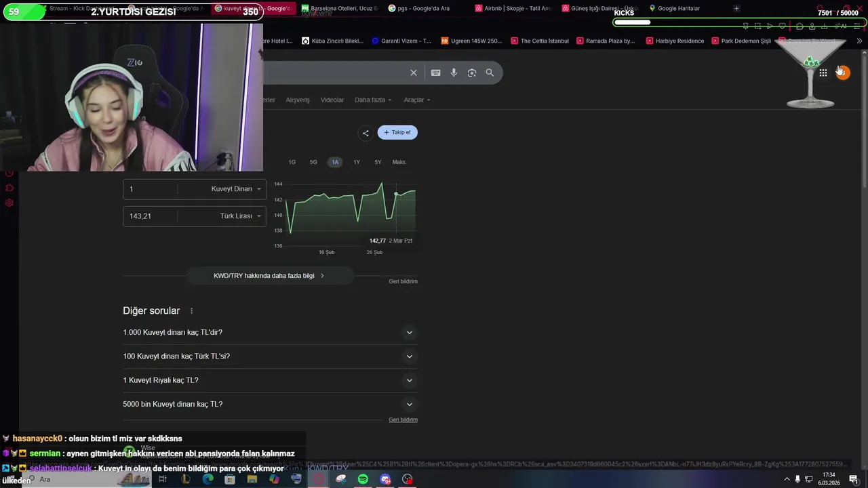The image size is (868, 488).
Task: Open the Alışveriş search filter
Action: coord(298,100)
